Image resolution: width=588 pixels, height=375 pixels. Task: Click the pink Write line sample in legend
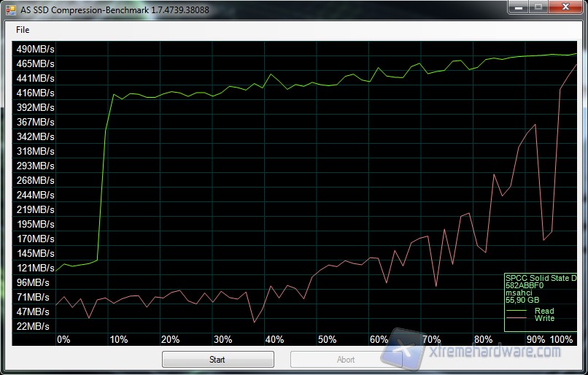pos(518,319)
